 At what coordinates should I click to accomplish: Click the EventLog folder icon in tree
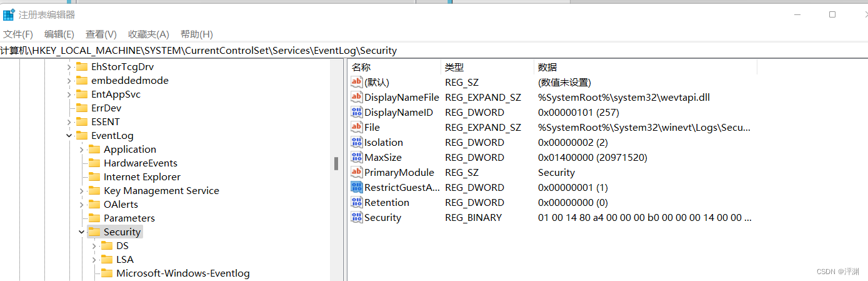82,136
